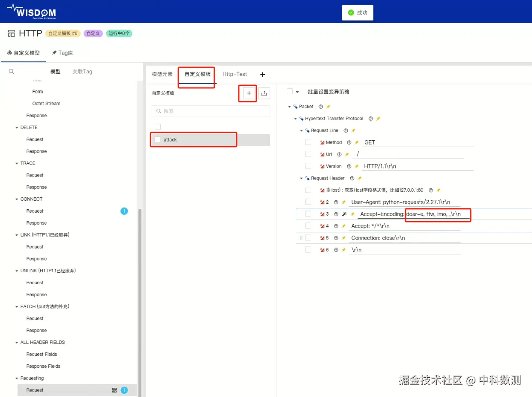
Task: Click the drag handle on row 5
Action: [x=301, y=238]
